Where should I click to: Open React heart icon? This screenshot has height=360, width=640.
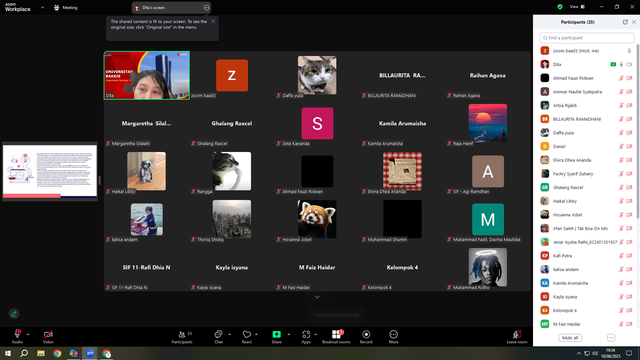247,334
